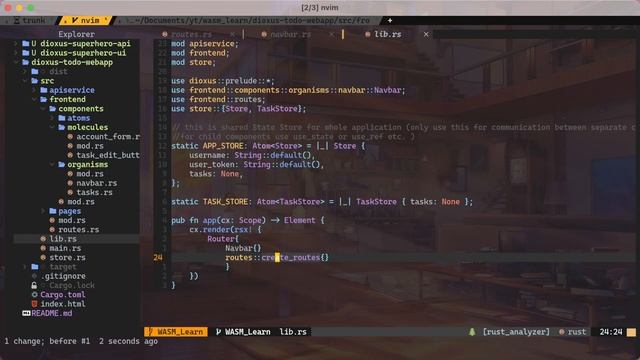
Task: Expand the dioxus-superhero-api folder
Action: click(16, 44)
